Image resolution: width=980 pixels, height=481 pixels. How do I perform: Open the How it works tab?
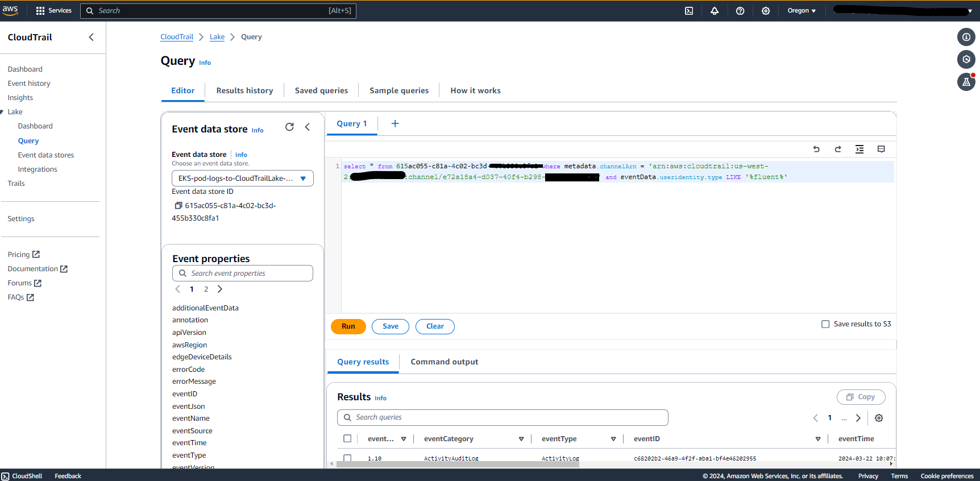coord(475,90)
